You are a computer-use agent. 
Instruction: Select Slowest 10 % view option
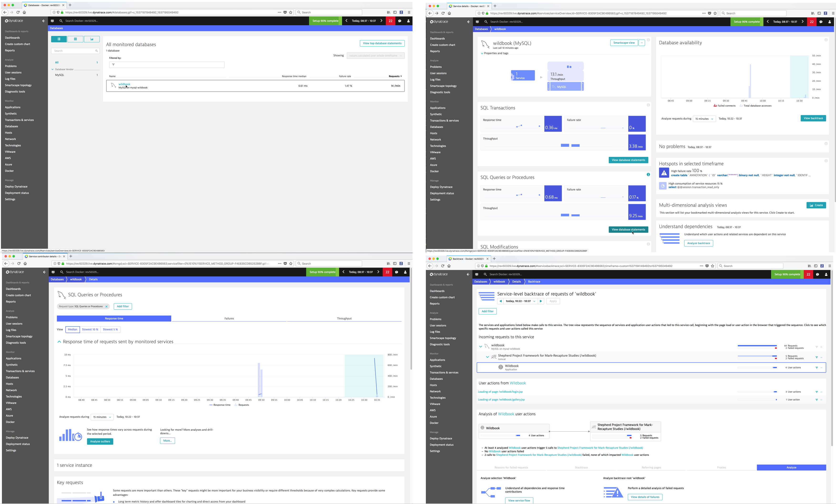[90, 329]
